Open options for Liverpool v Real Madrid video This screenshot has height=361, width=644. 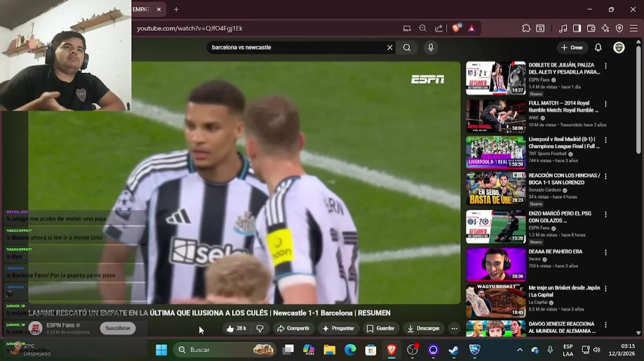pyautogui.click(x=605, y=140)
